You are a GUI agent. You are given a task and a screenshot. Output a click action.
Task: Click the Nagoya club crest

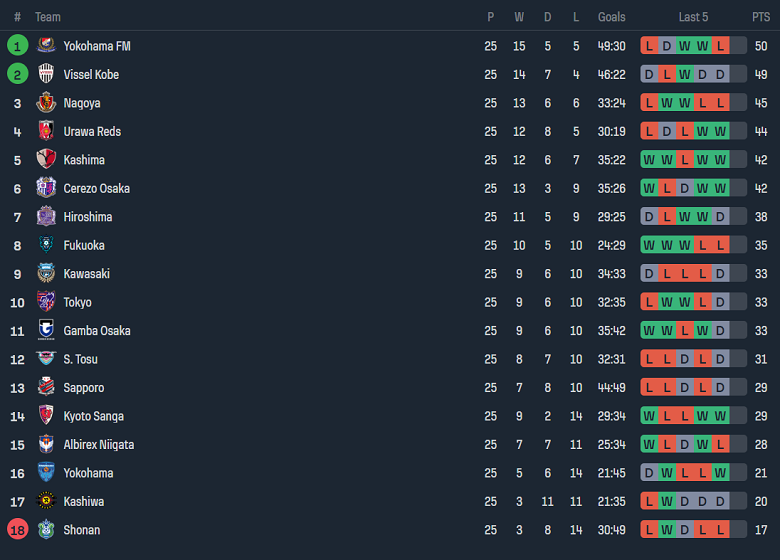click(x=46, y=103)
